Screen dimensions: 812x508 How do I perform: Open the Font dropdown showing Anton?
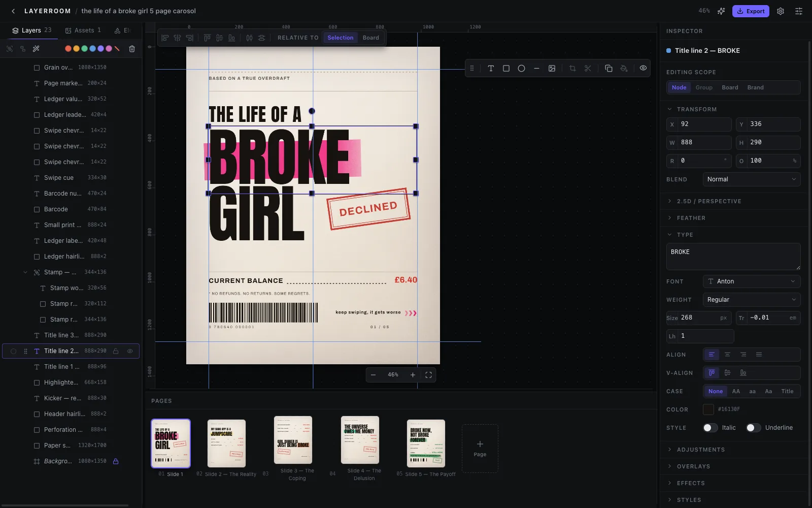tap(752, 281)
